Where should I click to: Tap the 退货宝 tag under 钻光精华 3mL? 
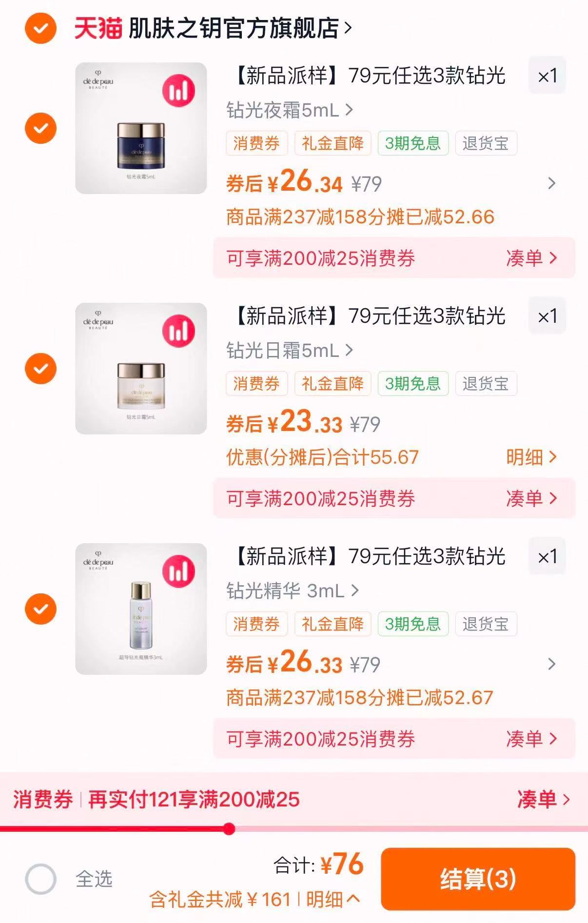[486, 624]
